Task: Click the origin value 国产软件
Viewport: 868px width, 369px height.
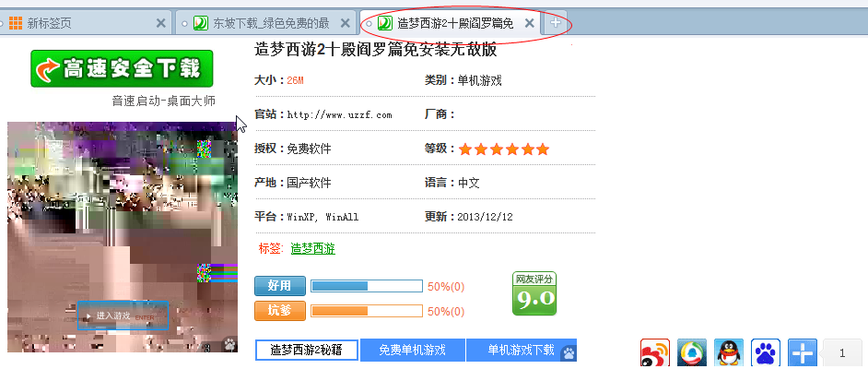Action: 309,183
